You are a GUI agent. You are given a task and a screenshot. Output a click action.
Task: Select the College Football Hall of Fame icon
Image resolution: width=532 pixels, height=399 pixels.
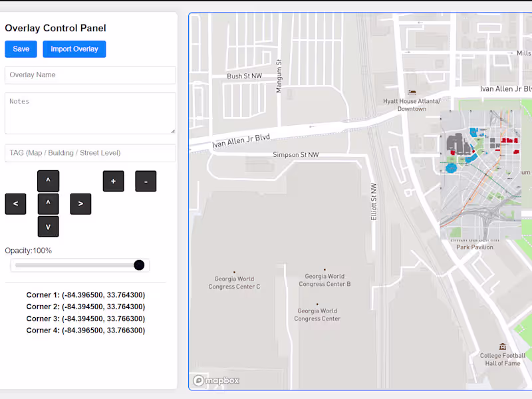502,346
